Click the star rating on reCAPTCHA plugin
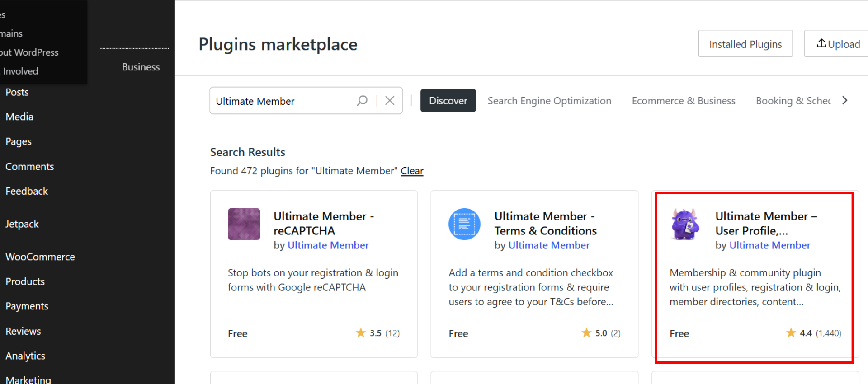Viewport: 868px width, 384px height. pos(361,333)
